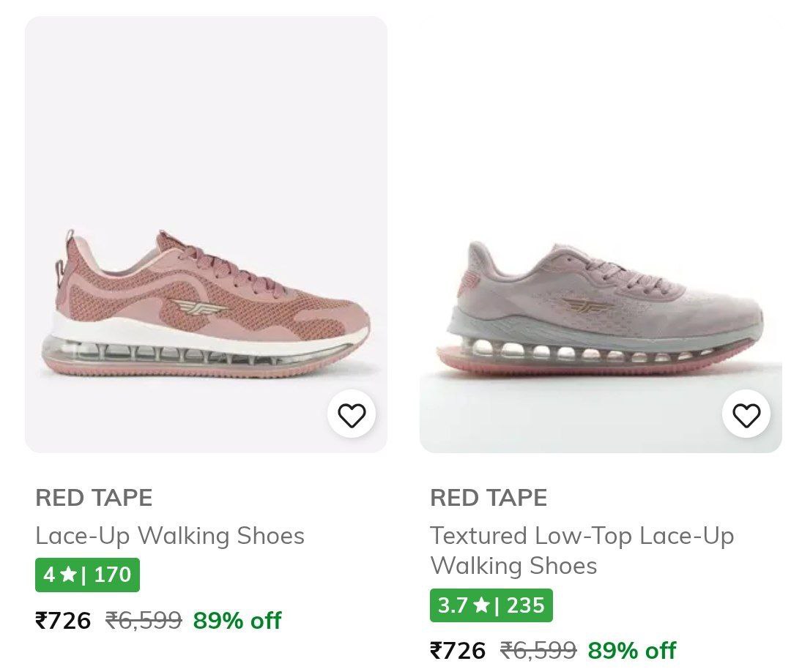Click RED TAPE brand above Textured Low-Top title
Screen dimensions: 791x672
(x=489, y=498)
